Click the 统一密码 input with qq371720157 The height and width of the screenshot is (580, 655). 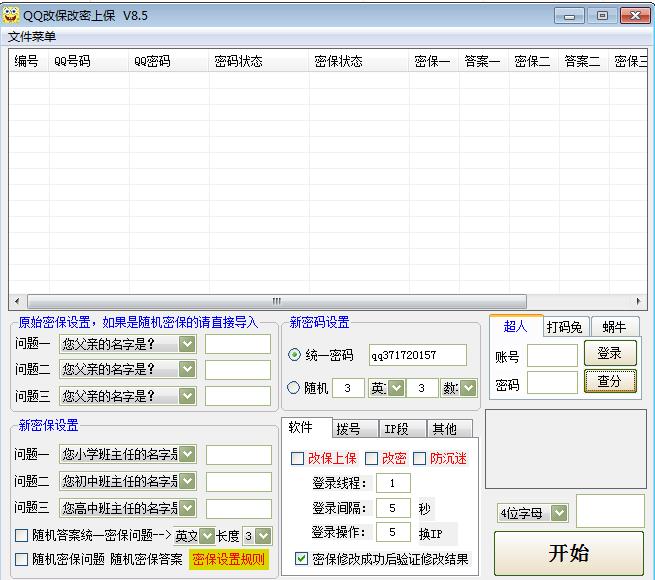(x=418, y=355)
